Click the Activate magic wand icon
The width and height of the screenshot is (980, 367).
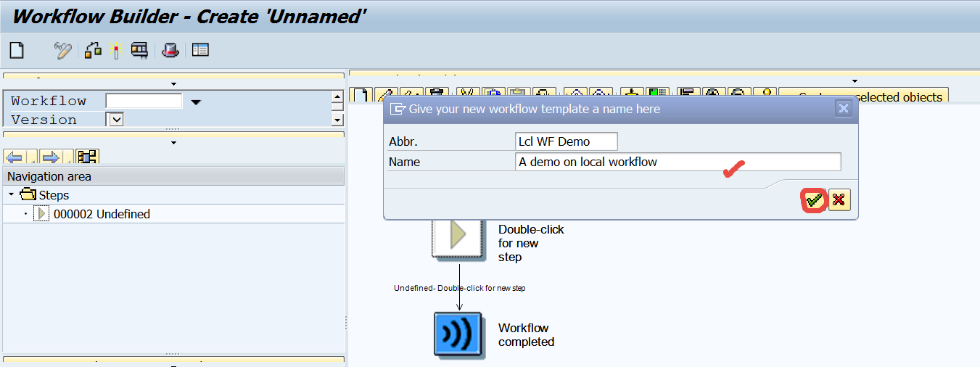(x=115, y=50)
